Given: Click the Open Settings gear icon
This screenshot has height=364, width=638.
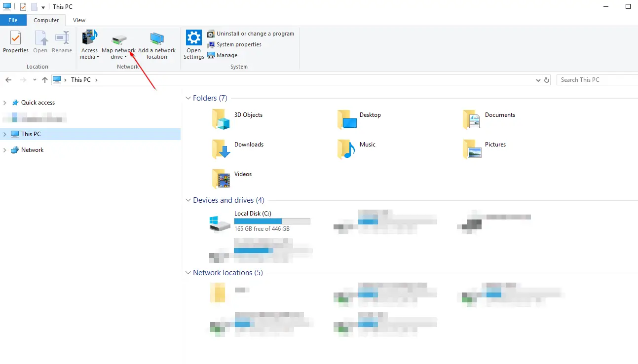Looking at the screenshot, I should (x=193, y=38).
